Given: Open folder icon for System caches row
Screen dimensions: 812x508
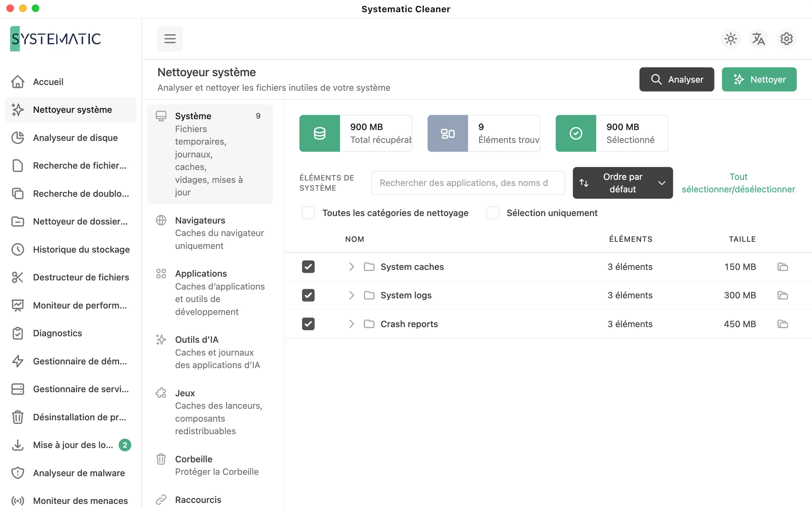Looking at the screenshot, I should point(783,267).
